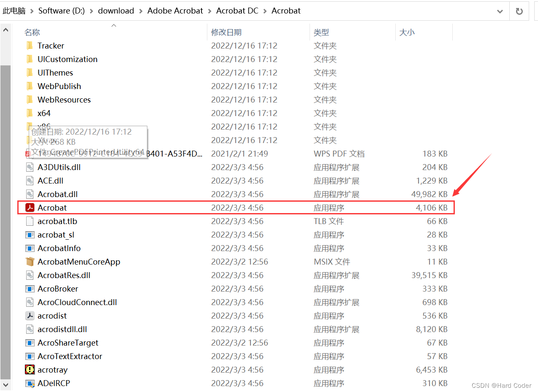538x392 pixels.
Task: Select the AcroCloudConnect.dll file icon
Action: click(x=30, y=302)
